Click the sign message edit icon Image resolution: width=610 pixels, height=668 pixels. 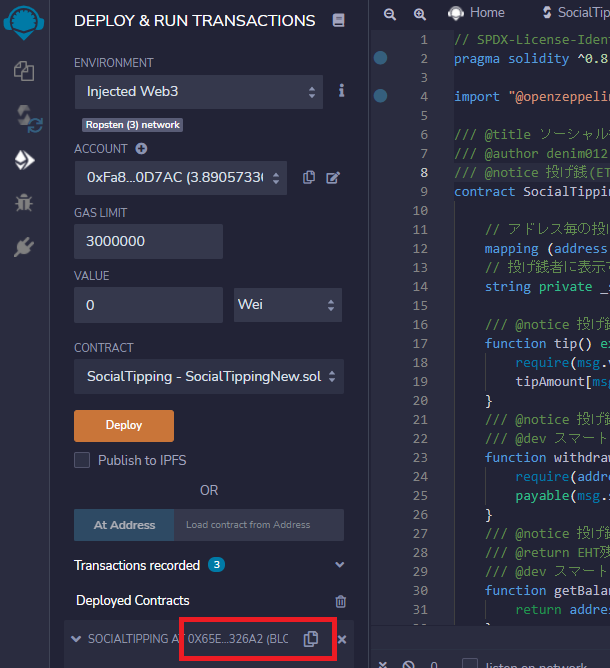click(333, 178)
